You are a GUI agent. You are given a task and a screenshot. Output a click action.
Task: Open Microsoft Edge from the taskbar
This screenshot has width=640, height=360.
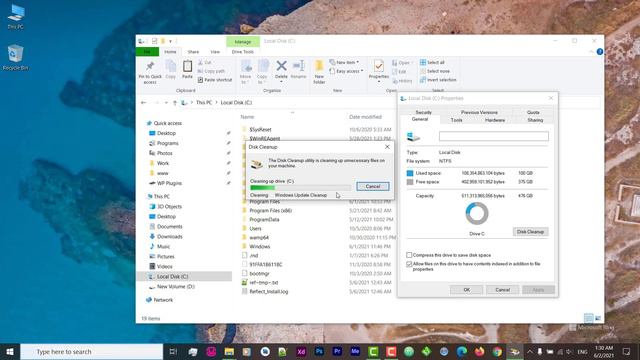tap(462, 351)
